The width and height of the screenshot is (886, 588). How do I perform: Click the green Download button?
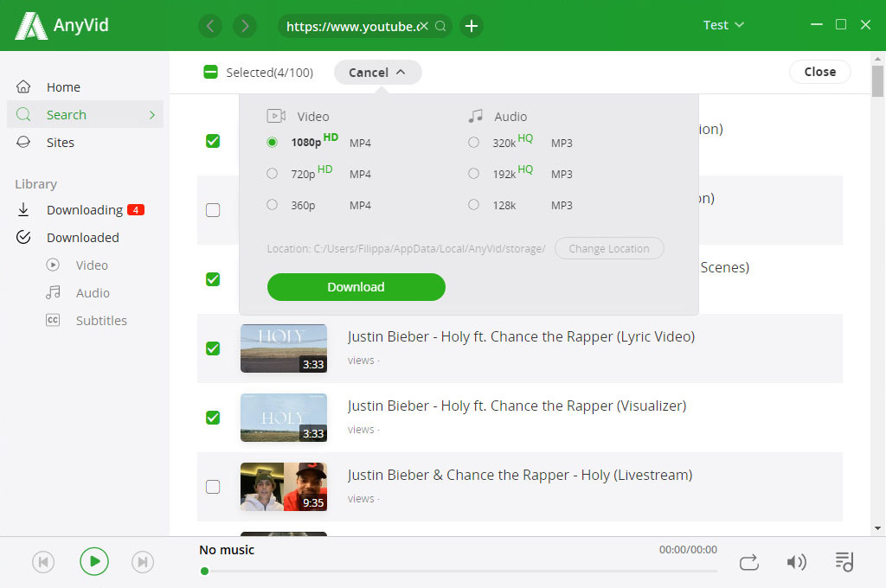(356, 287)
